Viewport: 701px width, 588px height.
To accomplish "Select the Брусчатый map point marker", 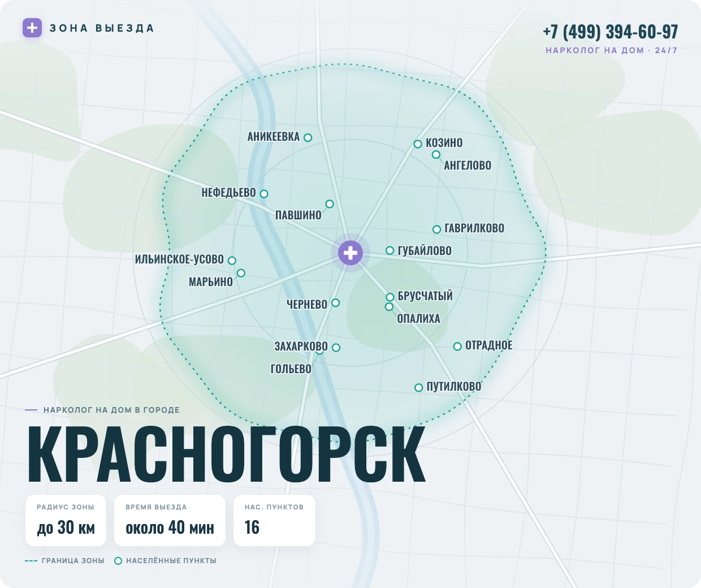I will pyautogui.click(x=390, y=297).
